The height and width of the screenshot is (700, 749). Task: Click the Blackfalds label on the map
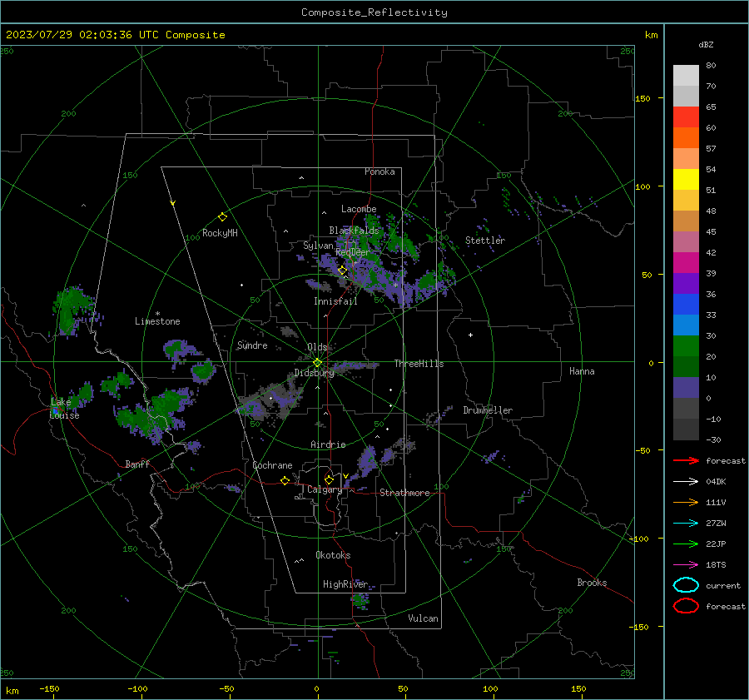click(354, 231)
